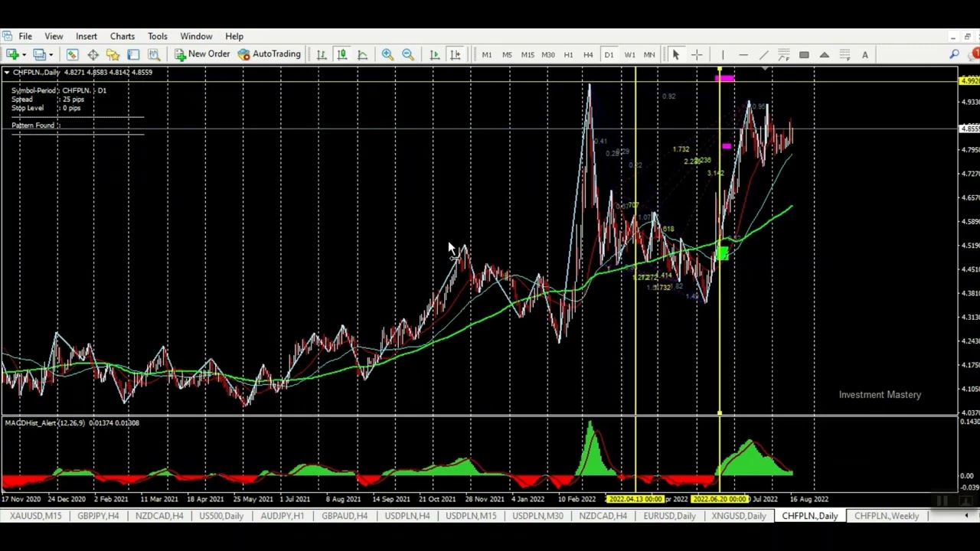Switch timeframe to H4
980x551 pixels.
coord(588,54)
